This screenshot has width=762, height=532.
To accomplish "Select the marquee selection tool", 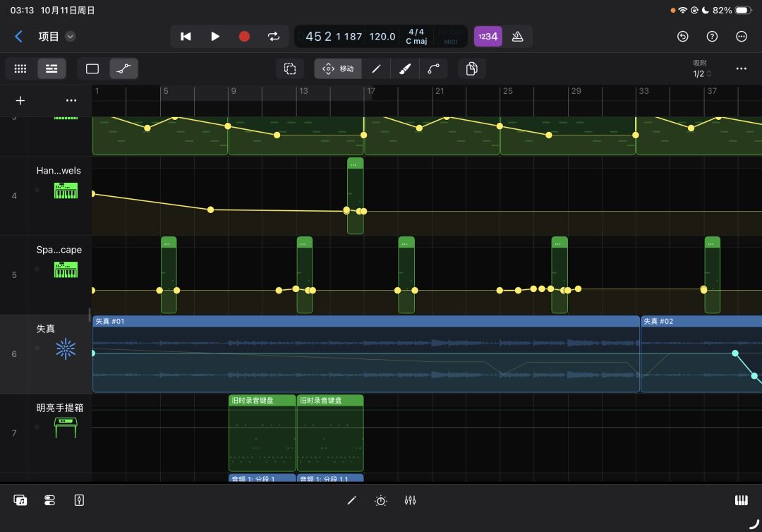I will pyautogui.click(x=290, y=68).
